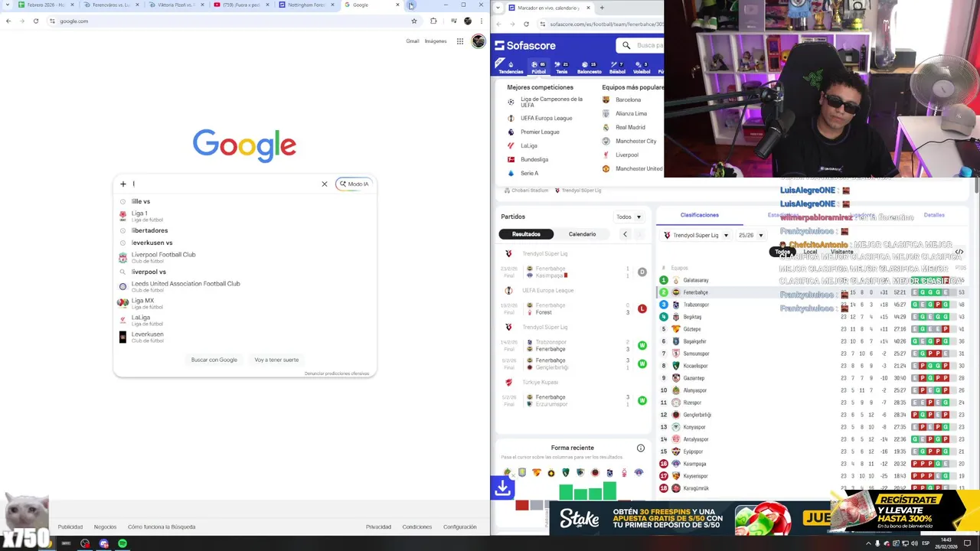Click the Sofascore search field

(642, 45)
